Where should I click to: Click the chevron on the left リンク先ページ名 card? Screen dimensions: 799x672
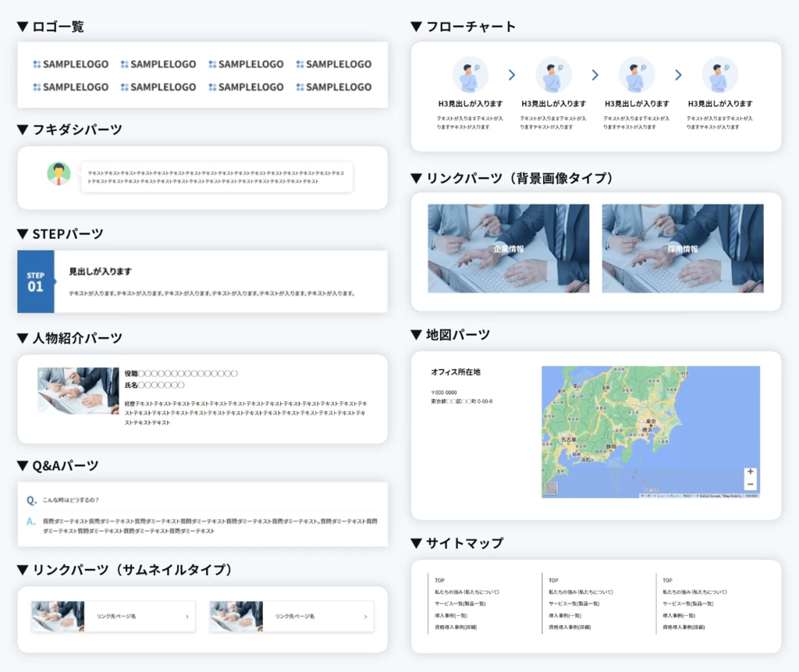[x=186, y=617]
